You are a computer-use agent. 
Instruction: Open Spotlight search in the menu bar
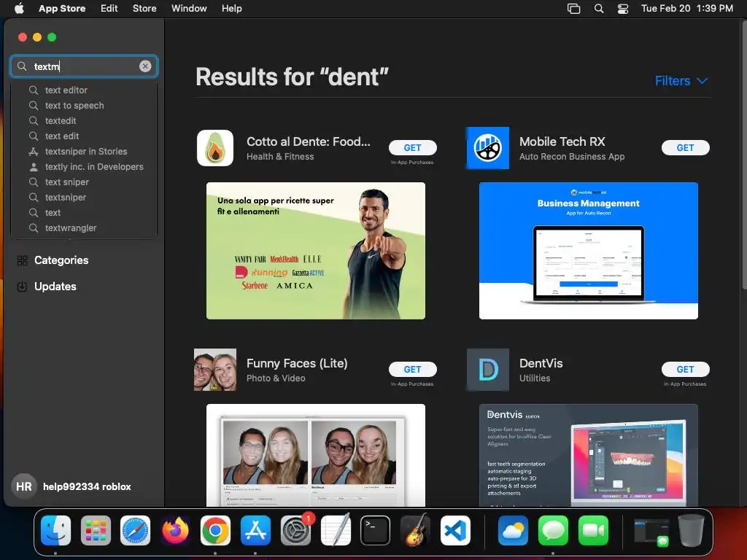point(599,9)
